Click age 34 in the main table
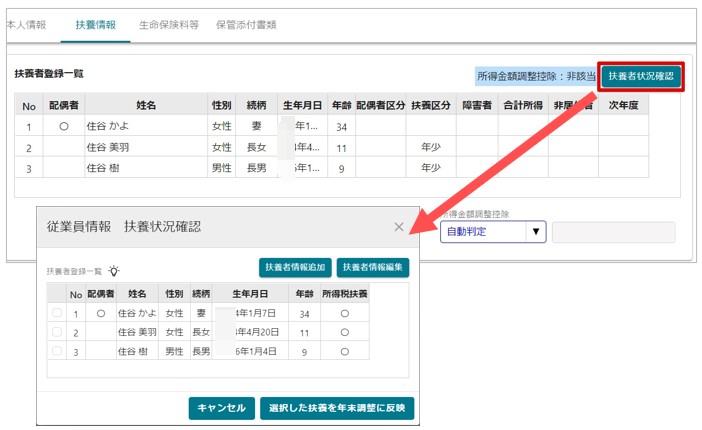 coord(341,127)
